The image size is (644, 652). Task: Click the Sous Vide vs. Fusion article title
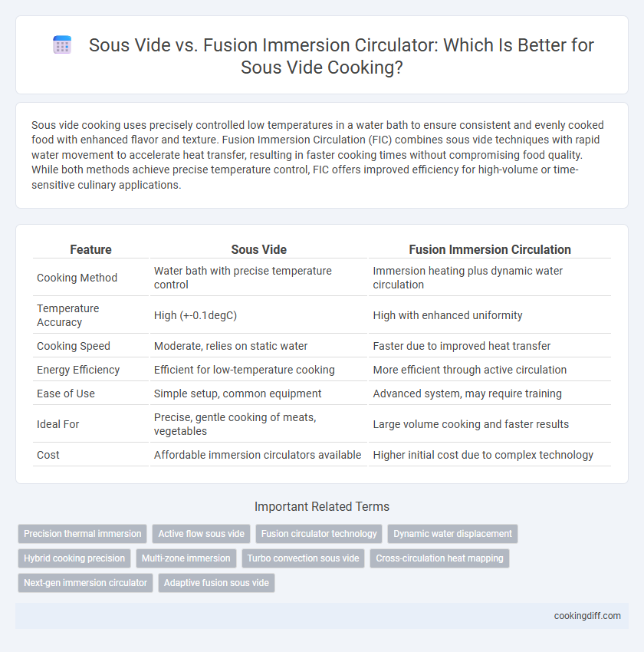(341, 56)
